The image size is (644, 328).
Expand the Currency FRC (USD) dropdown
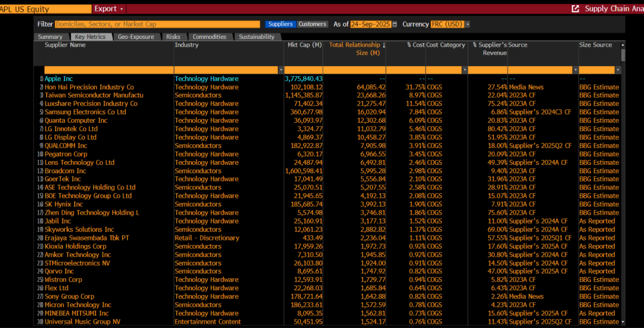click(467, 25)
